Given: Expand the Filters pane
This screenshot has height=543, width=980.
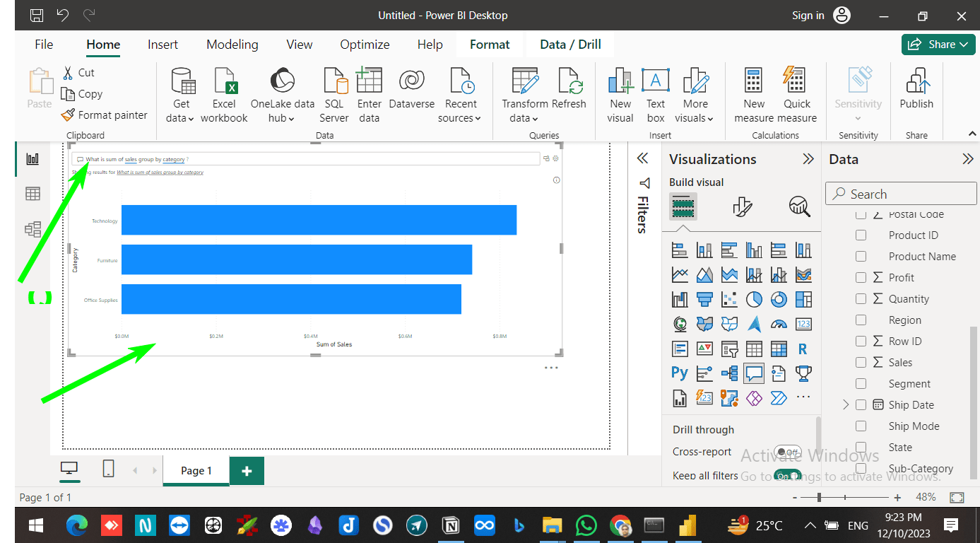Looking at the screenshot, I should [x=642, y=158].
